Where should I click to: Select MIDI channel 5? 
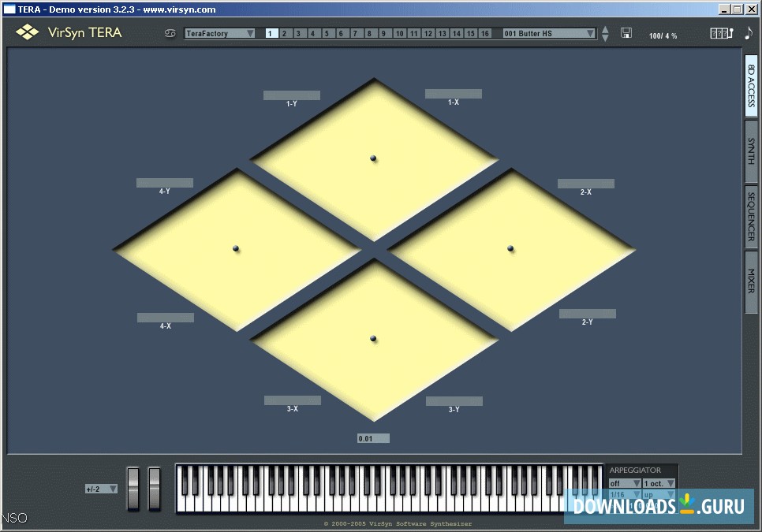[x=327, y=33]
